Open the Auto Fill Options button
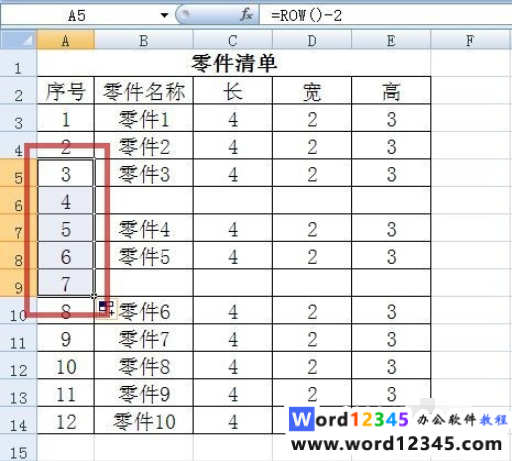Screen dimensions: 512x461 (106, 308)
